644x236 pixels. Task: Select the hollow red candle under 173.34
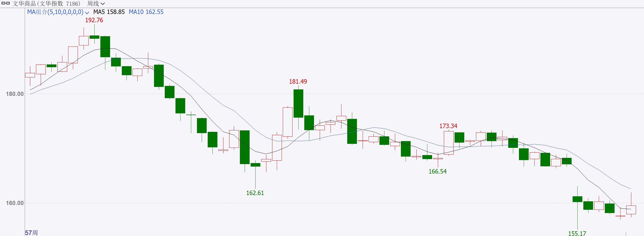(x=449, y=143)
